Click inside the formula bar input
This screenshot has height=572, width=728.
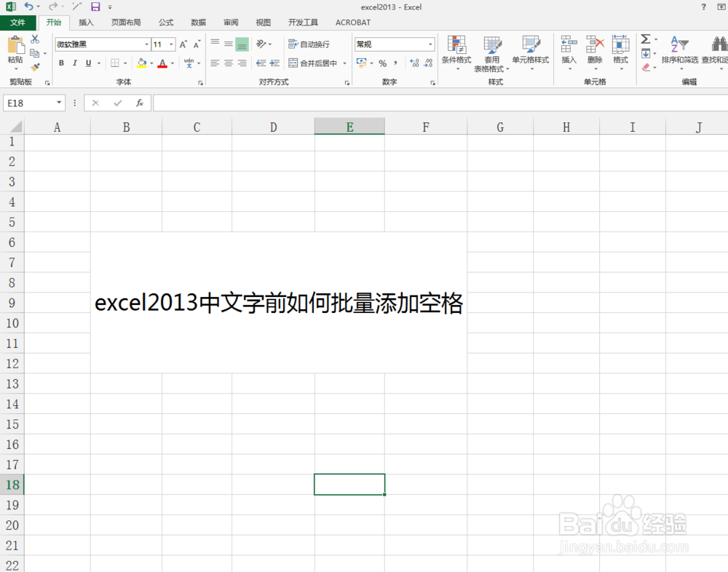coord(440,103)
